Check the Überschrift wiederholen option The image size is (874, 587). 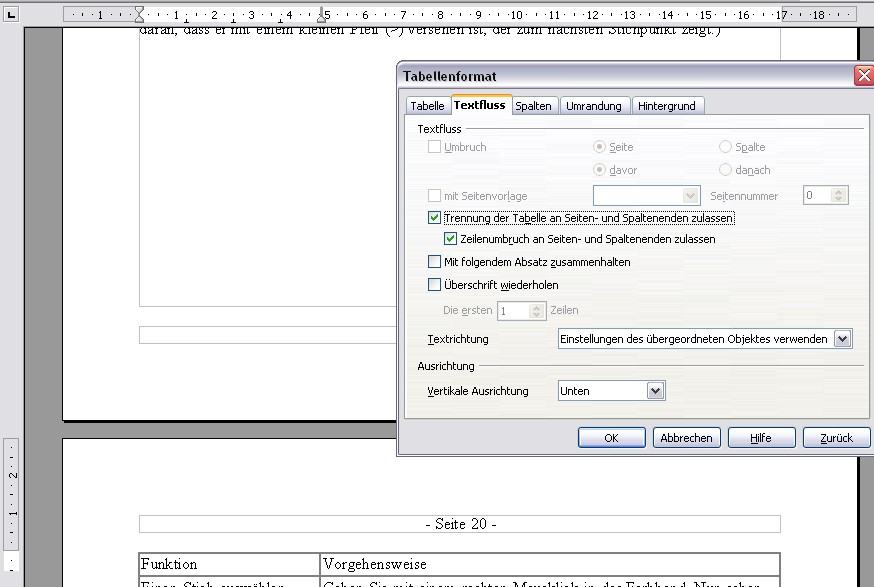coord(435,285)
